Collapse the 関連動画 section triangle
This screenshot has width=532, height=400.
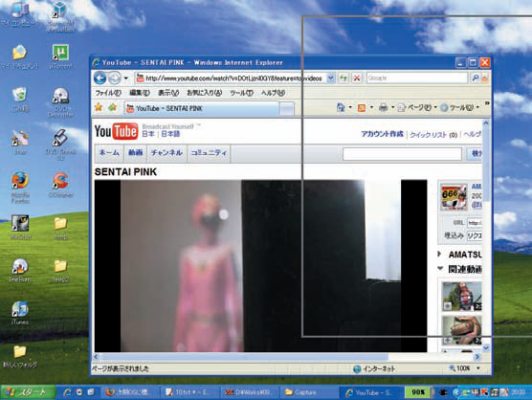(440, 268)
